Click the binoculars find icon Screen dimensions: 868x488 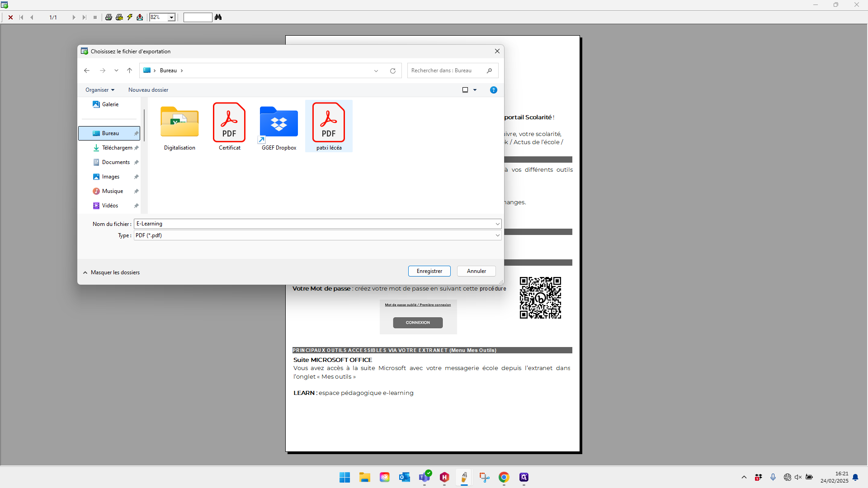[218, 17]
